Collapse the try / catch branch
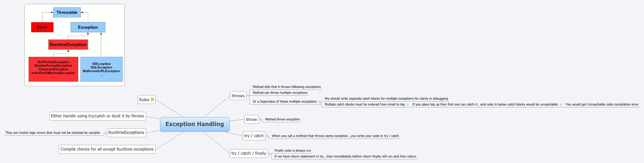The image size is (644, 163). [x=267, y=136]
